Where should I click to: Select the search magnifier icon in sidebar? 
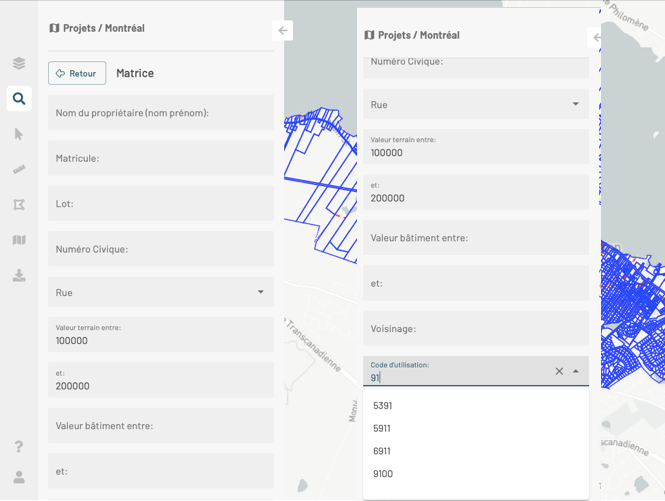point(19,98)
